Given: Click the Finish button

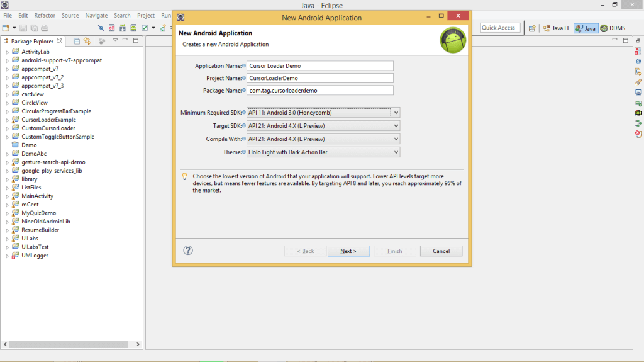Looking at the screenshot, I should point(395,251).
